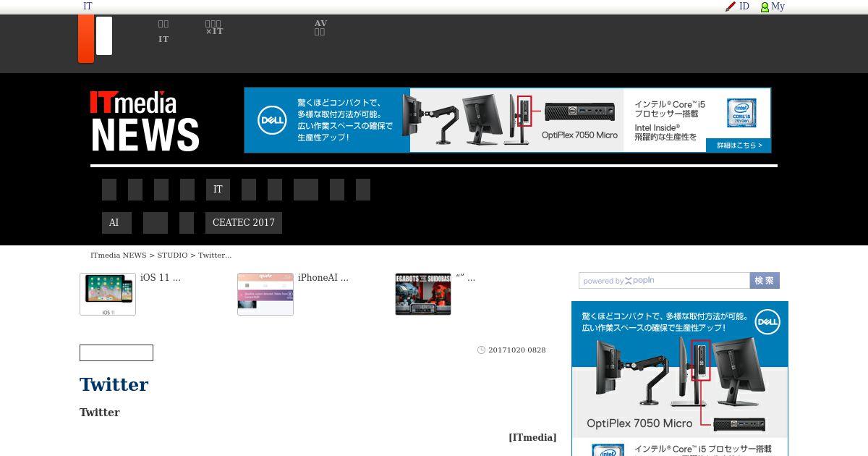This screenshot has height=456, width=868.
Task: Click the article date 20171020 0828
Action: (x=517, y=350)
